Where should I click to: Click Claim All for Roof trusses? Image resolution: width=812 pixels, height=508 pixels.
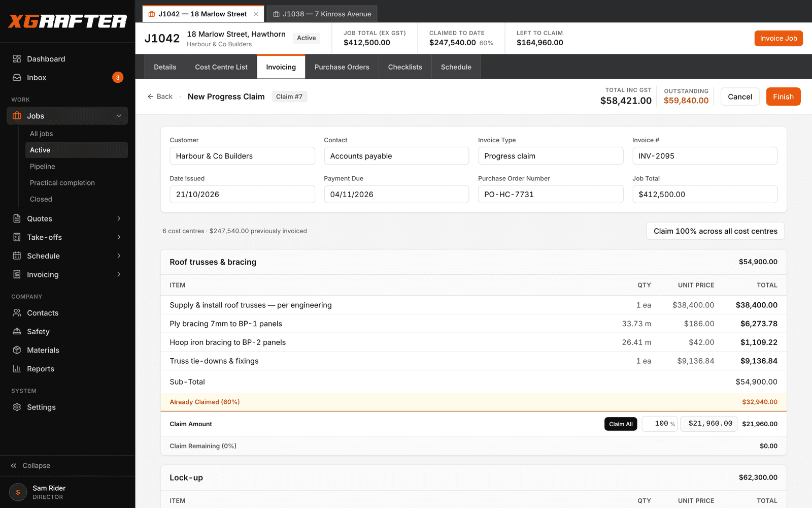[x=621, y=424]
